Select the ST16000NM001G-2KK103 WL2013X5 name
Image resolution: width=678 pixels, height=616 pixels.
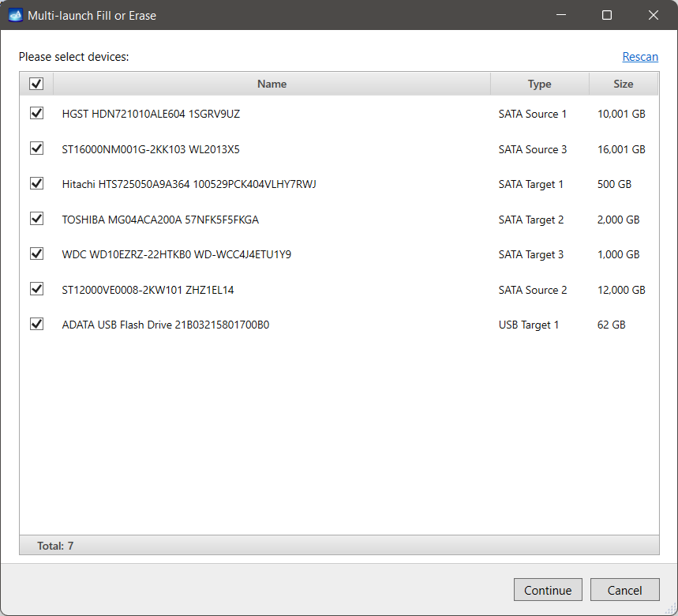pyautogui.click(x=151, y=149)
